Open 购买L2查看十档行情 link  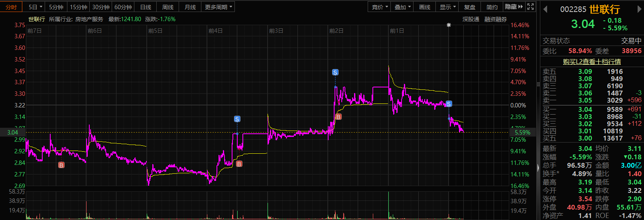(592, 61)
